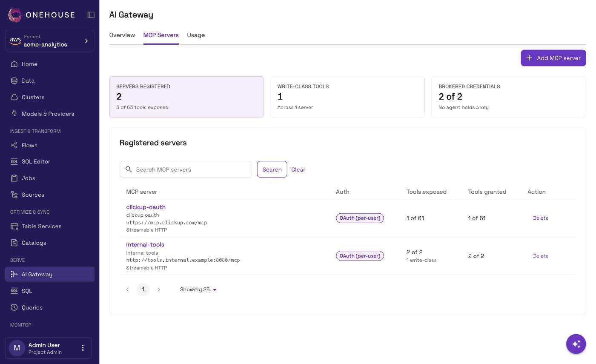Viewport: 596px width, 364px height.
Task: Click the search magnifier icon
Action: point(129,169)
